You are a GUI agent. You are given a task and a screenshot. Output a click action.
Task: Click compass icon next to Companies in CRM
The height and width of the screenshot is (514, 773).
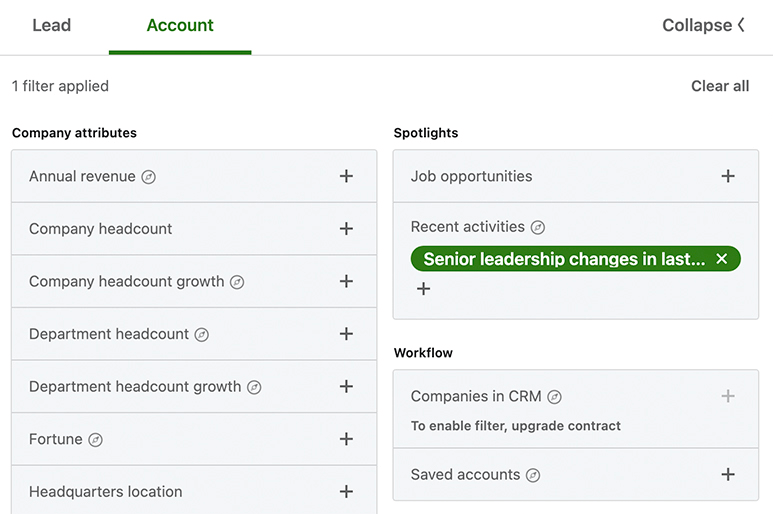[x=554, y=397]
